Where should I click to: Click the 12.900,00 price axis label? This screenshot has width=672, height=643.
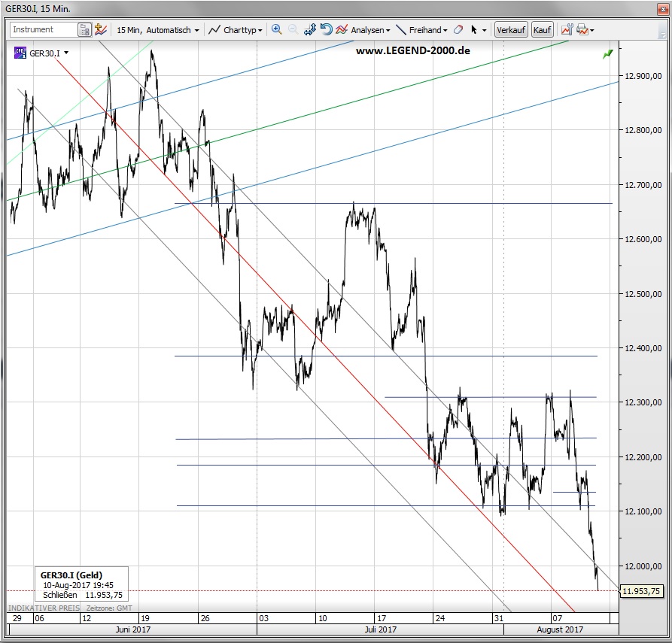643,76
